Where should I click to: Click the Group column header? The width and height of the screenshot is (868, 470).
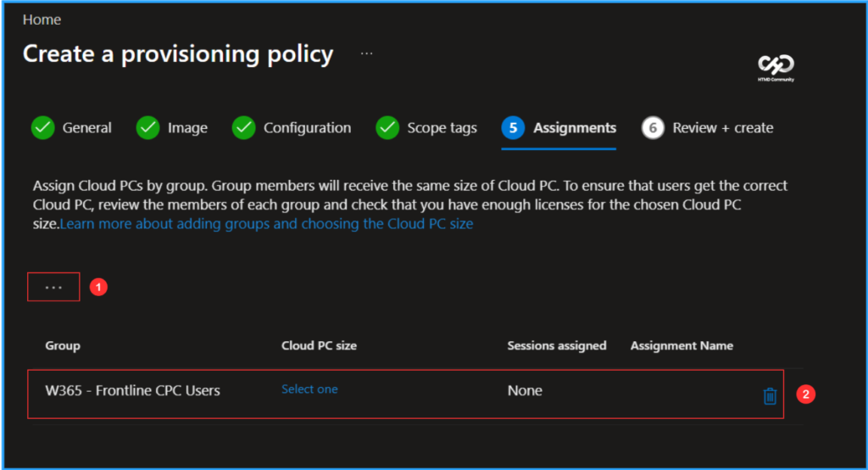pos(63,346)
